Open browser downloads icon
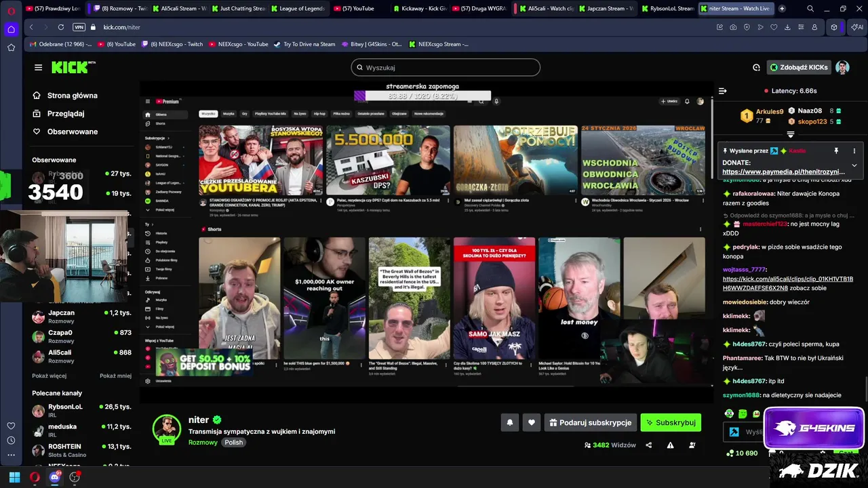868x488 pixels. pyautogui.click(x=787, y=27)
